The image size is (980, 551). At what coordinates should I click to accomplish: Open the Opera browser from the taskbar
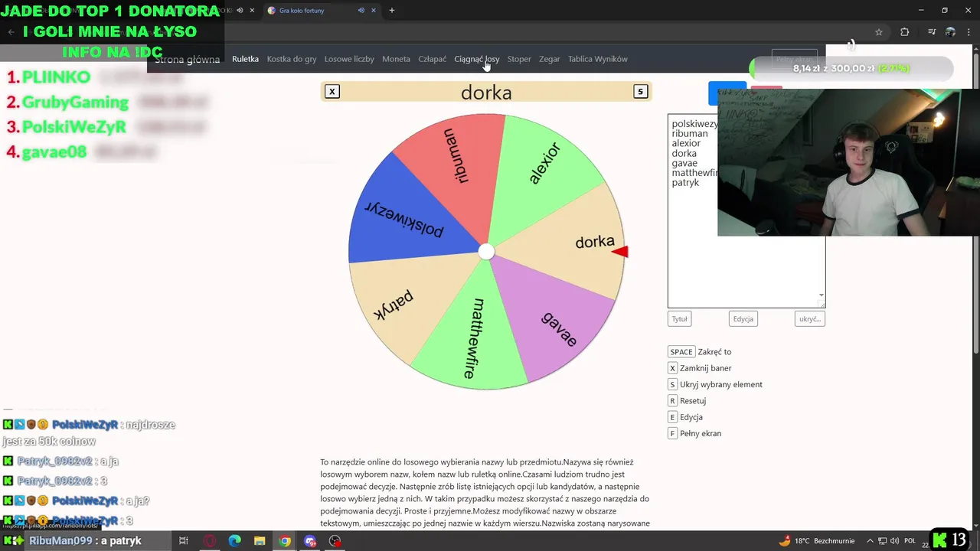[210, 541]
